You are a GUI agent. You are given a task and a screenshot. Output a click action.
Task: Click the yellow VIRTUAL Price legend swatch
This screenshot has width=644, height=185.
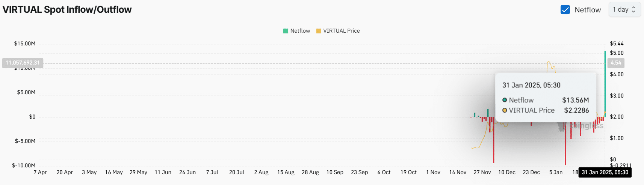click(x=319, y=31)
